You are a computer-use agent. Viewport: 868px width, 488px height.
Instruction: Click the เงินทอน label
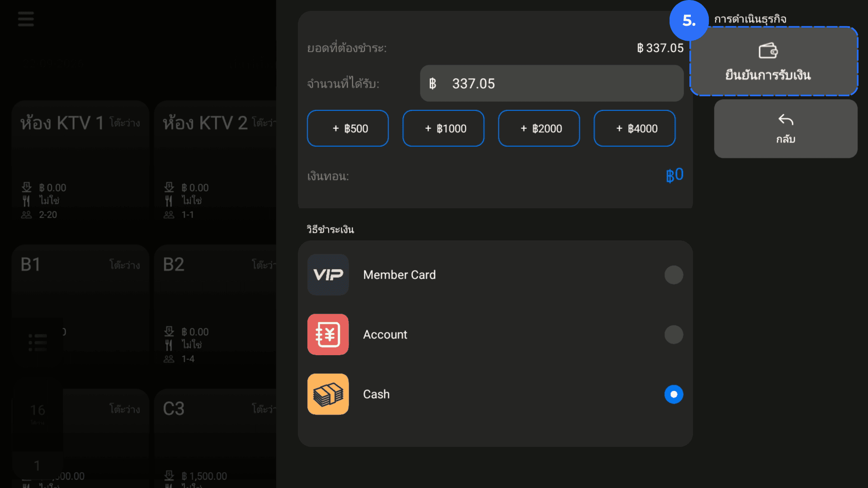tap(328, 176)
